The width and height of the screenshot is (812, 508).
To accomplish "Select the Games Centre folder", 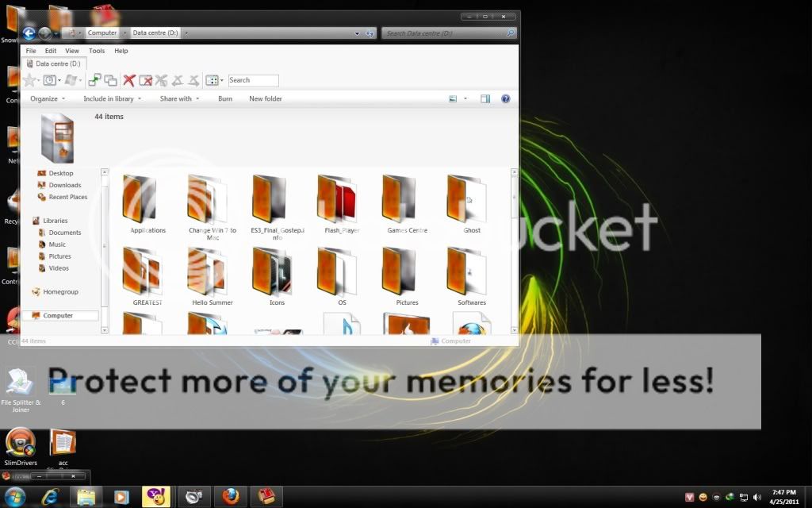I will point(400,199).
